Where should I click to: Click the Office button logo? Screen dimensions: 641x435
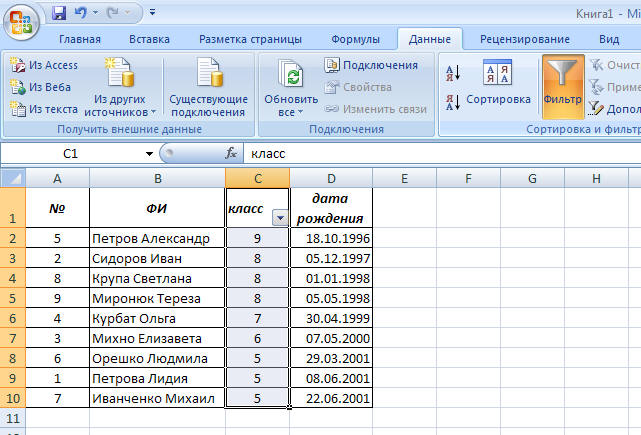click(x=20, y=20)
